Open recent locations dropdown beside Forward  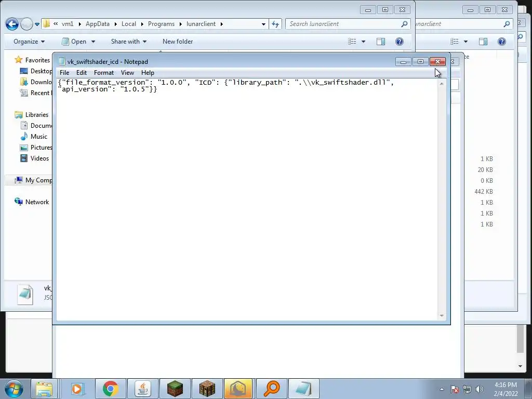click(x=37, y=24)
